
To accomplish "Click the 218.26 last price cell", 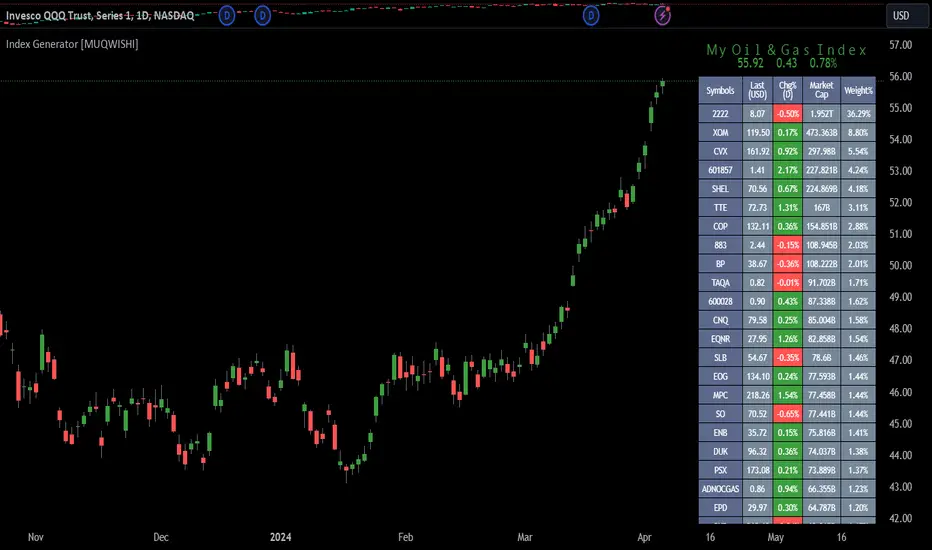I will pos(757,395).
